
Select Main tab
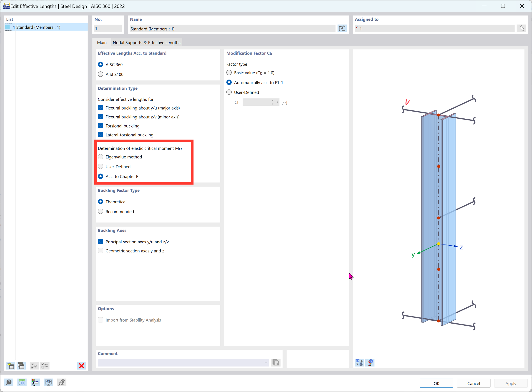tap(102, 42)
